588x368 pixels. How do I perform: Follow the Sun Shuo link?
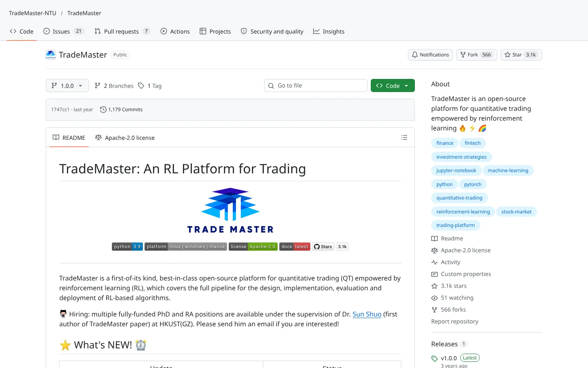(367, 314)
